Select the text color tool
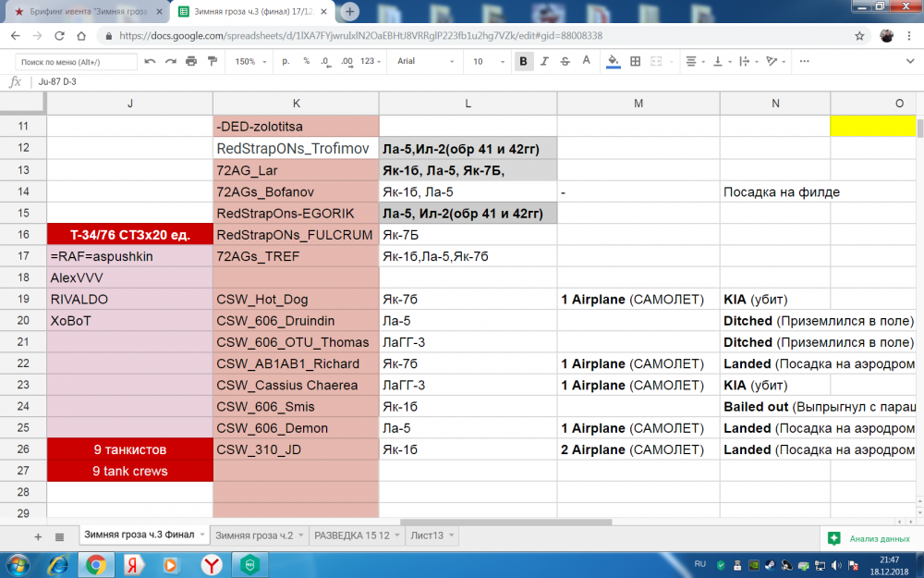The height and width of the screenshot is (578, 924). [586, 61]
